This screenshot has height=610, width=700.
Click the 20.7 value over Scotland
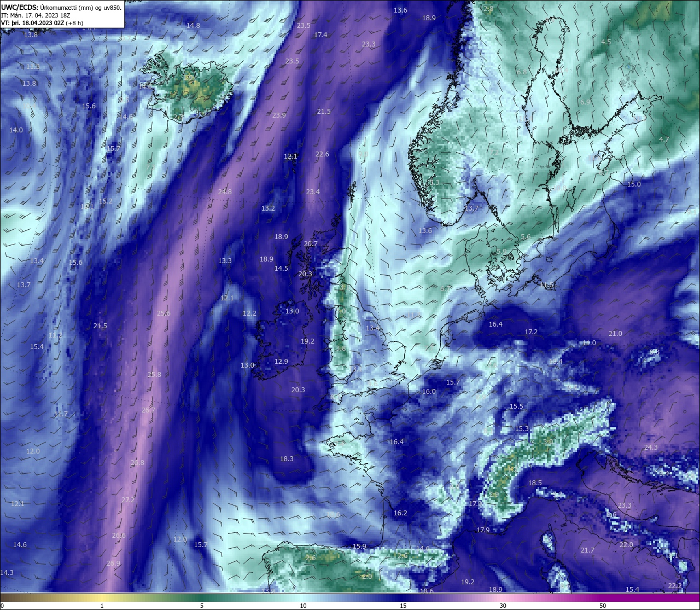(x=311, y=243)
